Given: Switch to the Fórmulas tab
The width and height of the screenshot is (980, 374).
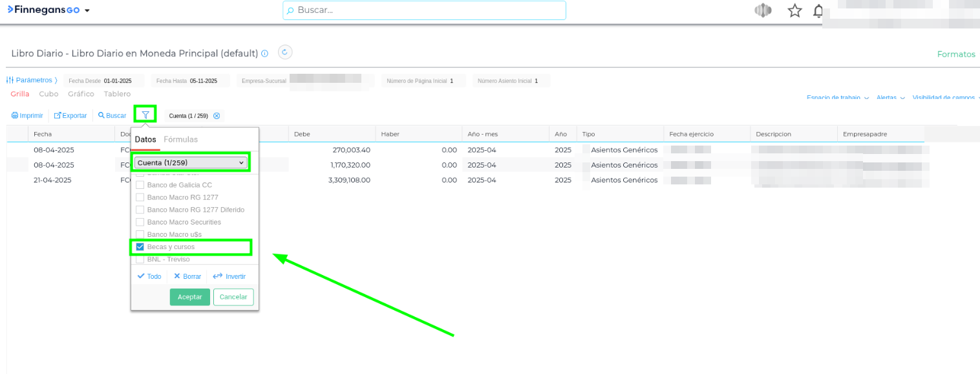Looking at the screenshot, I should pyautogui.click(x=180, y=139).
